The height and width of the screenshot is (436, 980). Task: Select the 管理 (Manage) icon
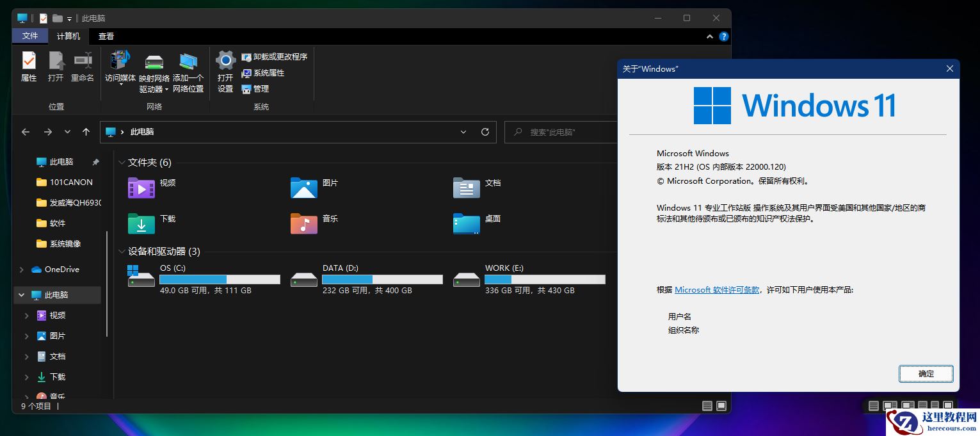[x=256, y=88]
